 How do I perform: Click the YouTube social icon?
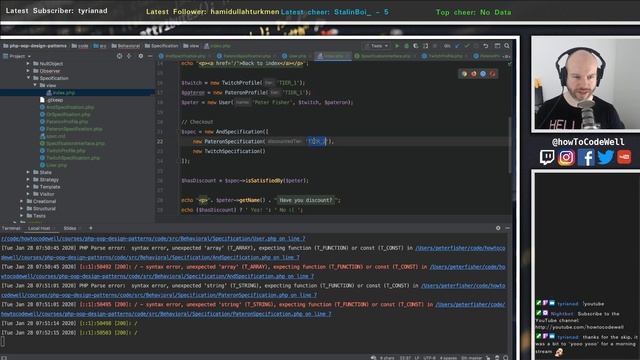point(624,157)
